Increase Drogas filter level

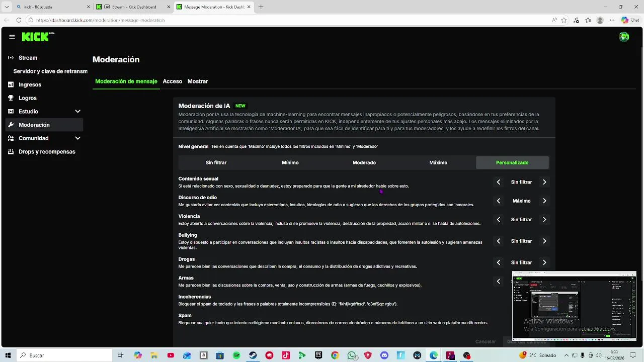[544, 262]
